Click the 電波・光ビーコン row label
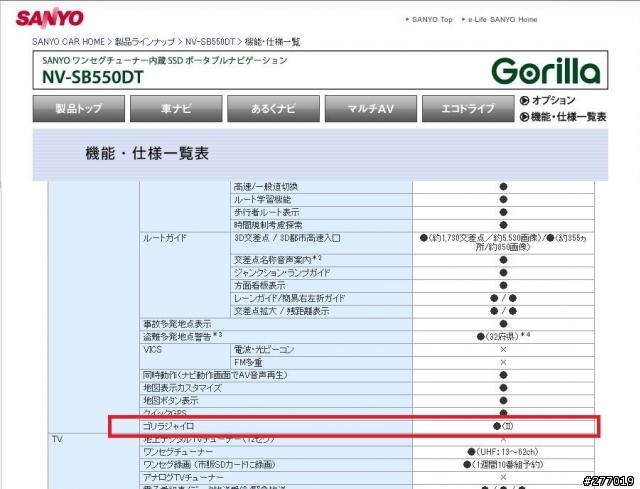This screenshot has height=489, width=640. click(x=264, y=350)
